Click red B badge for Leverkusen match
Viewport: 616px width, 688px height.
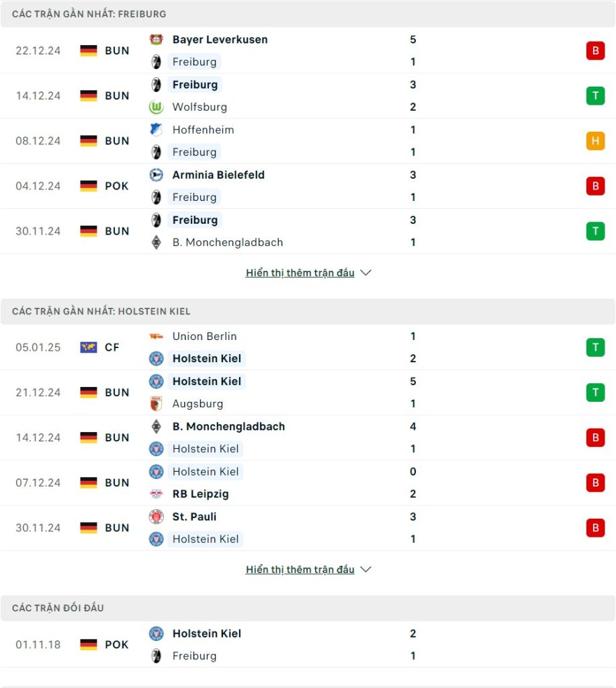(595, 51)
